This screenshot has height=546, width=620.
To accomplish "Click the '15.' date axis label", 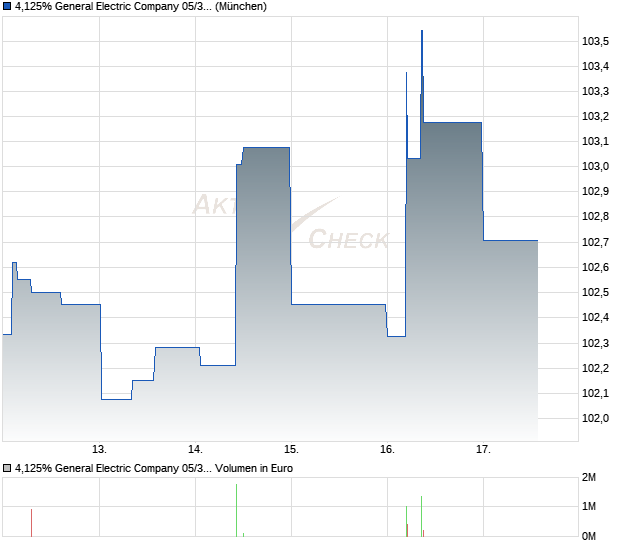I will (x=291, y=450).
